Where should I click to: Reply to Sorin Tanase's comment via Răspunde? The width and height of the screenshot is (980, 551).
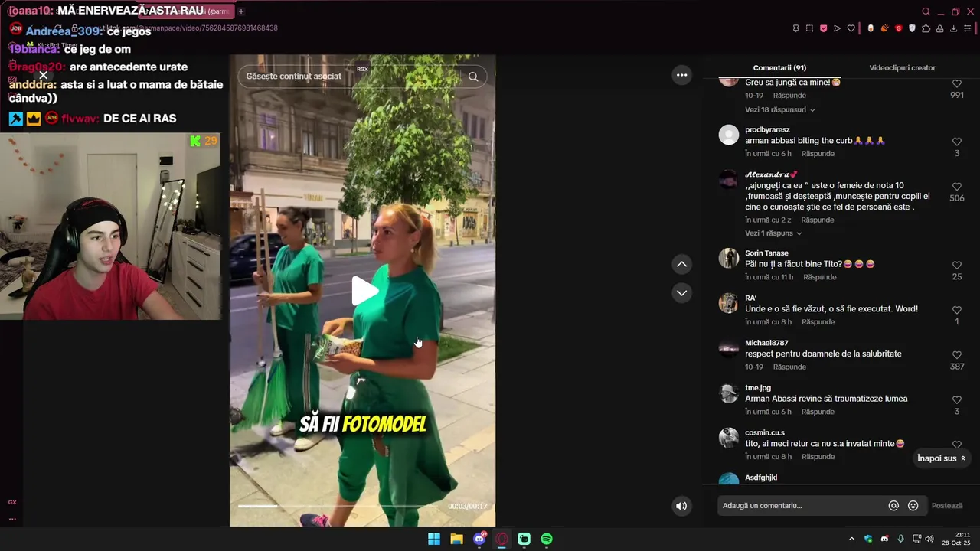point(820,277)
